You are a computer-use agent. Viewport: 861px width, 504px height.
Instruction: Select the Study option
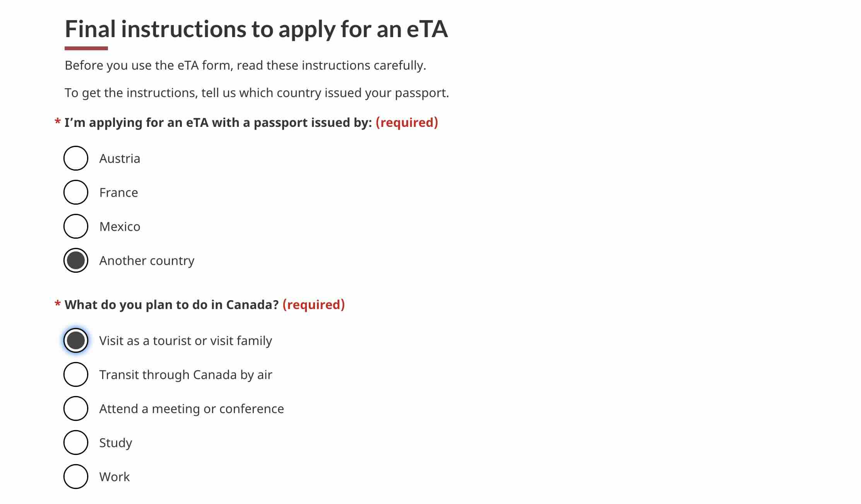(76, 442)
